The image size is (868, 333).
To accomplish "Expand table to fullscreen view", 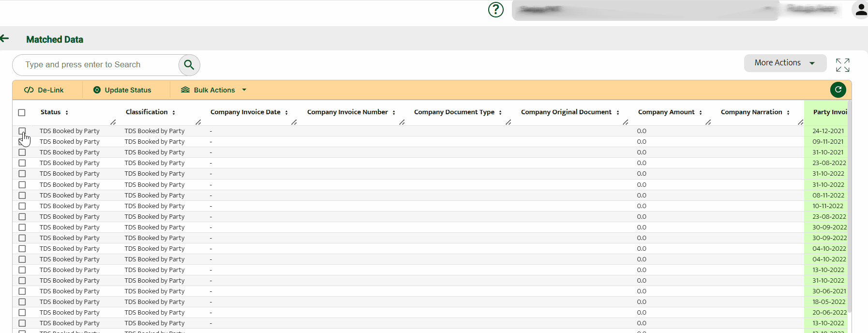I will click(842, 65).
